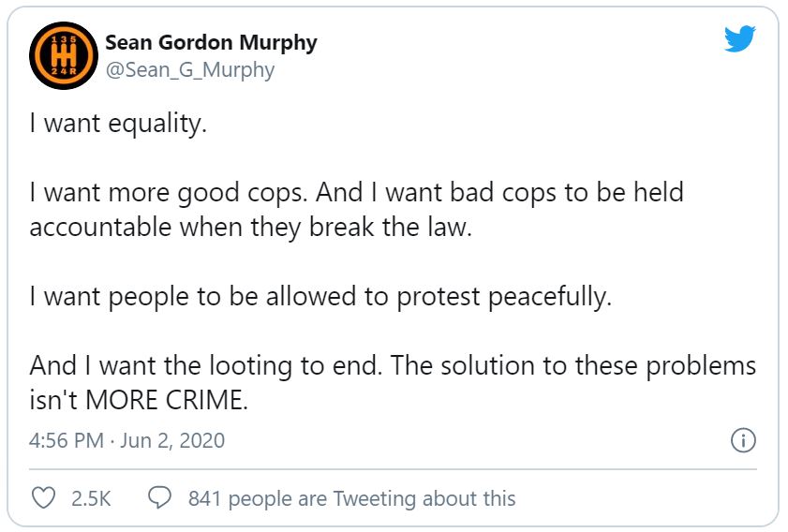View the 841 people Tweeting about this

pos(351,498)
